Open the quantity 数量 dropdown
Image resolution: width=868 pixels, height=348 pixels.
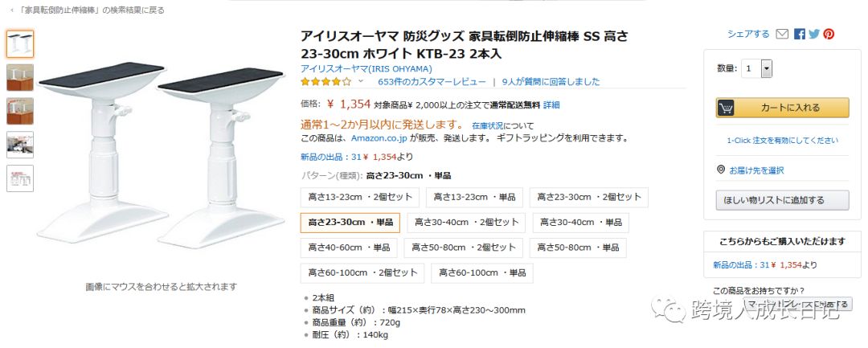click(757, 68)
